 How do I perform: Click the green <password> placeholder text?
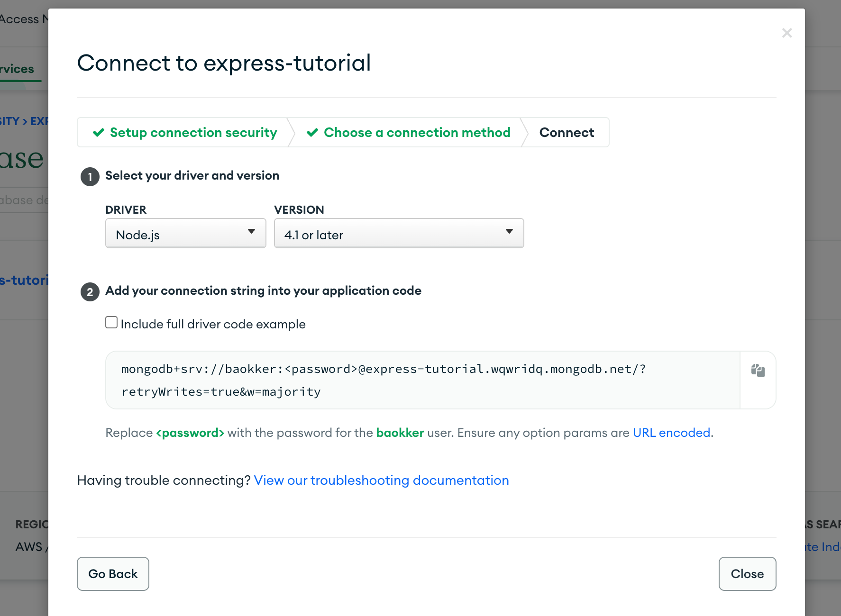click(x=190, y=433)
